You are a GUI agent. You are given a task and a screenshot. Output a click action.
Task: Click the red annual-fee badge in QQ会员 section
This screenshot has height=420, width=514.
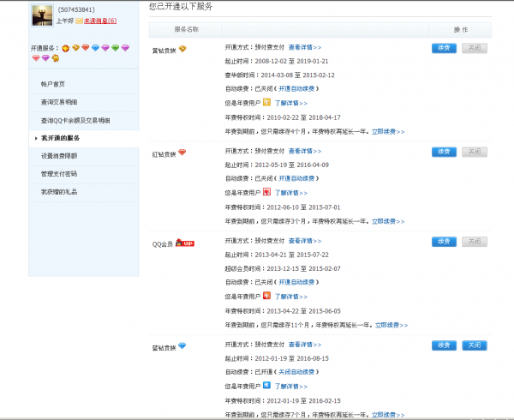[266, 296]
